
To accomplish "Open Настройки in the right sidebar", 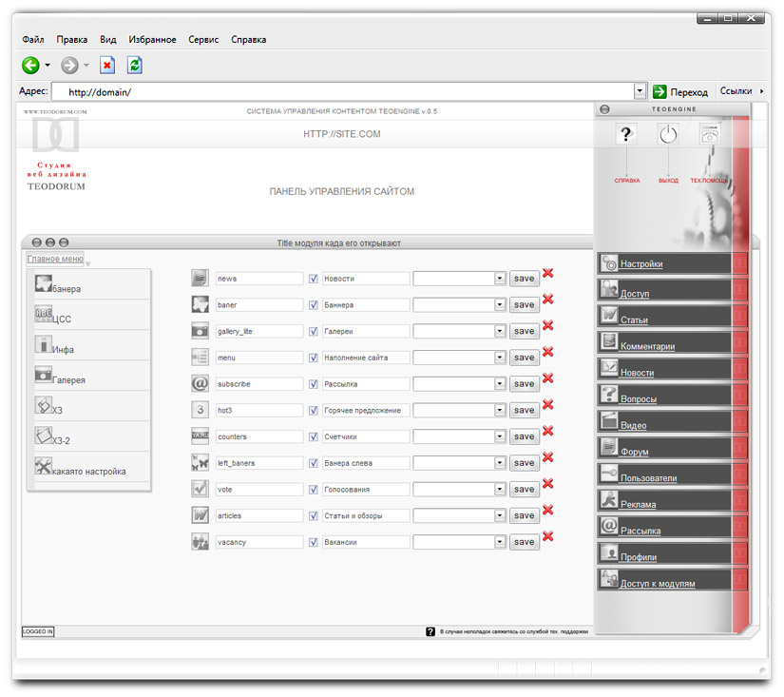I will click(641, 264).
